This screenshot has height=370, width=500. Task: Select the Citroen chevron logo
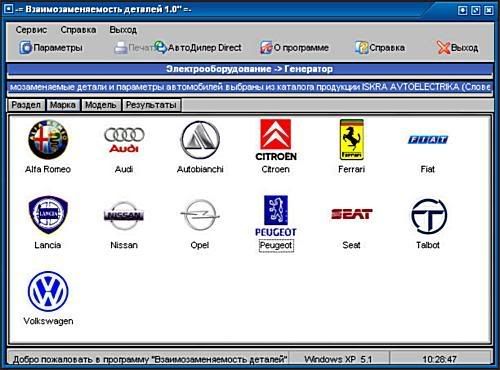276,140
